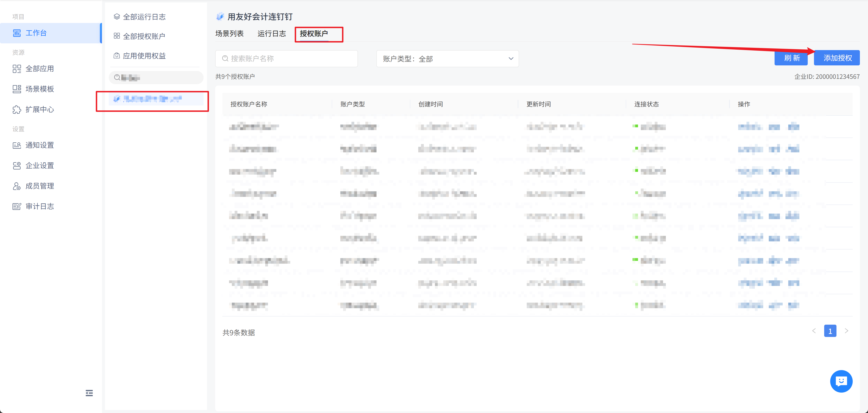This screenshot has height=413, width=868.
Task: Click the 工作台 chart icon
Action: 16,33
